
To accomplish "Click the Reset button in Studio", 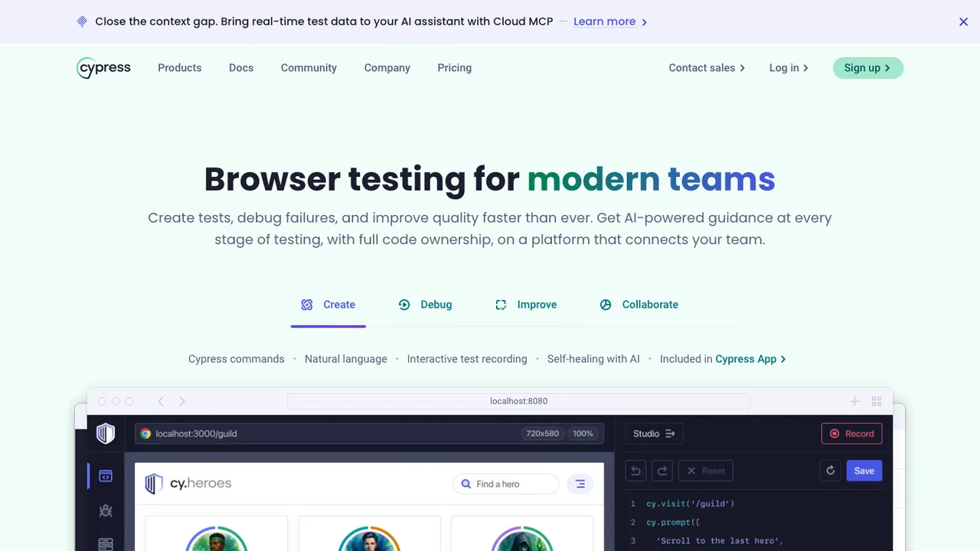I will point(705,471).
